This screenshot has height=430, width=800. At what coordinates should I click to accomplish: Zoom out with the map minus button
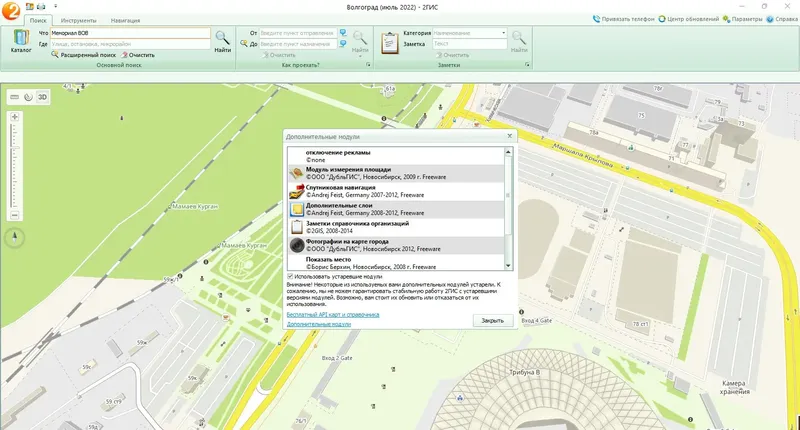tap(14, 215)
